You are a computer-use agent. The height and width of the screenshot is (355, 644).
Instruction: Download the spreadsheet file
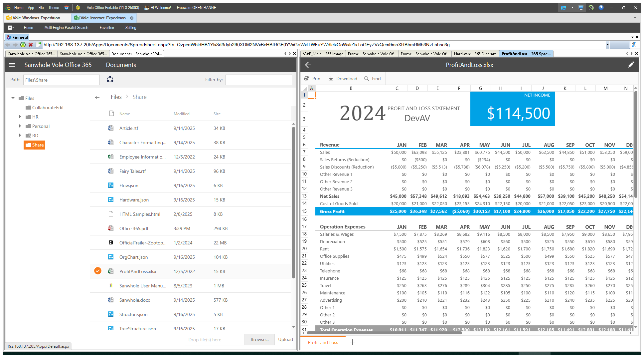(343, 79)
